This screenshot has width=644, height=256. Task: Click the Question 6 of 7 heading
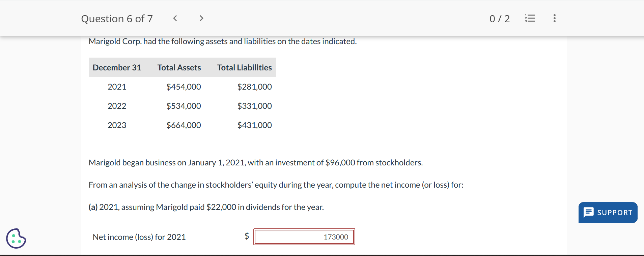click(x=117, y=19)
